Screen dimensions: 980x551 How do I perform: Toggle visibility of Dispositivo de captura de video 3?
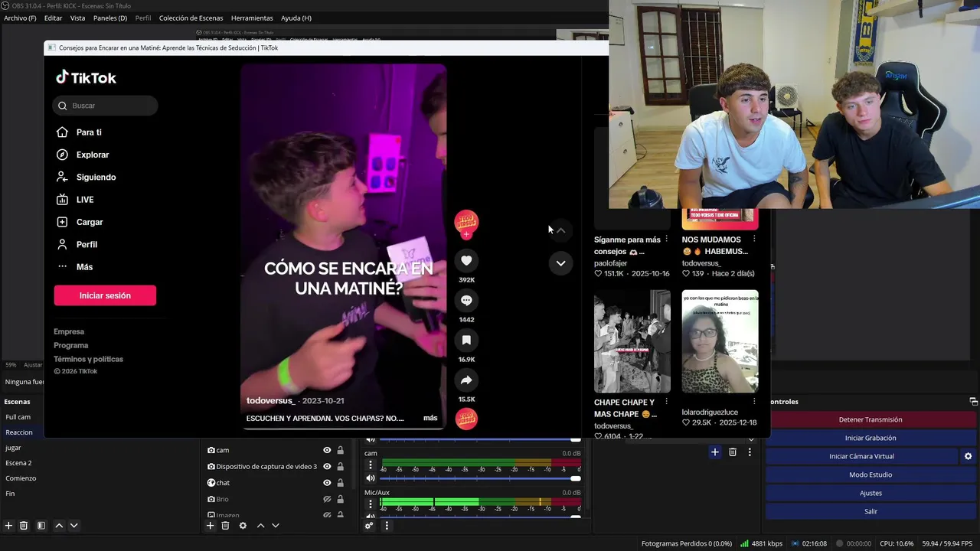tap(327, 466)
